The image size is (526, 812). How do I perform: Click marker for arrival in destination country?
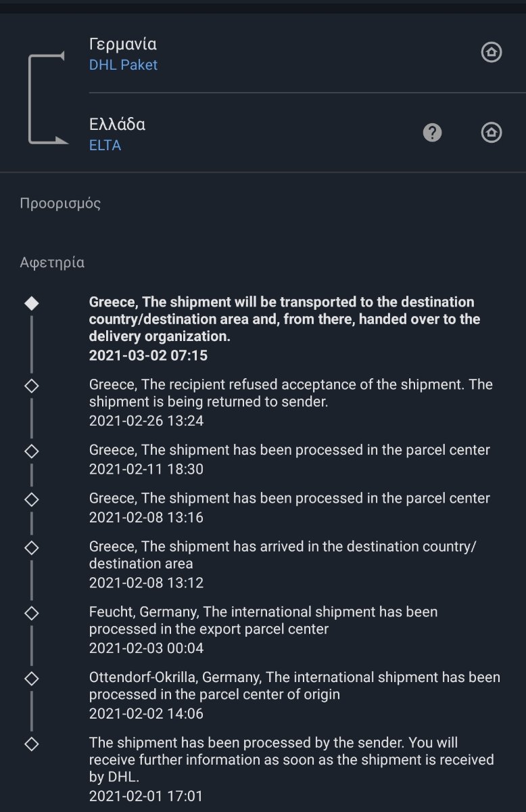[31, 547]
